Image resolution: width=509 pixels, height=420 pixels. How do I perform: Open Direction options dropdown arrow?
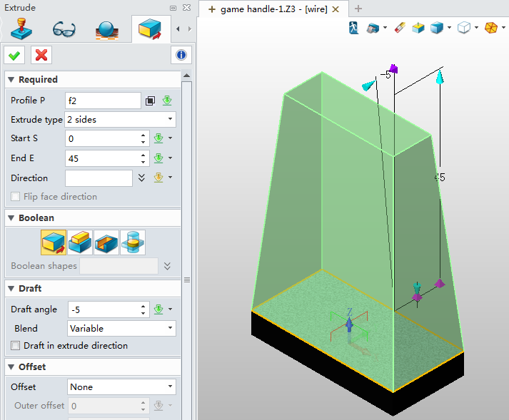[170, 178]
